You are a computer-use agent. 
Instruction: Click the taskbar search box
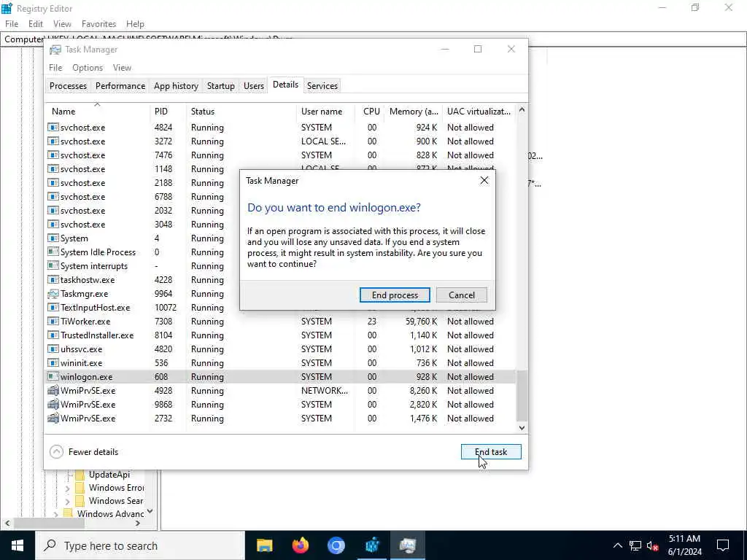coord(140,545)
